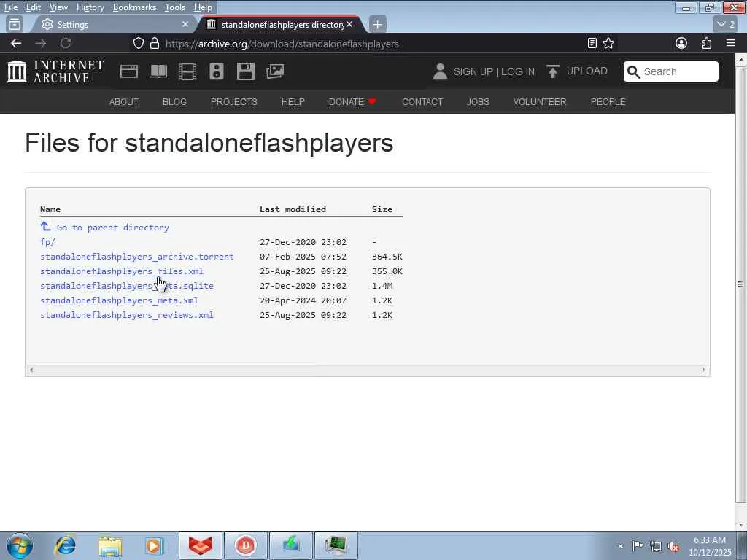Open the Audio speaker icon
747x560 pixels.
tap(216, 71)
